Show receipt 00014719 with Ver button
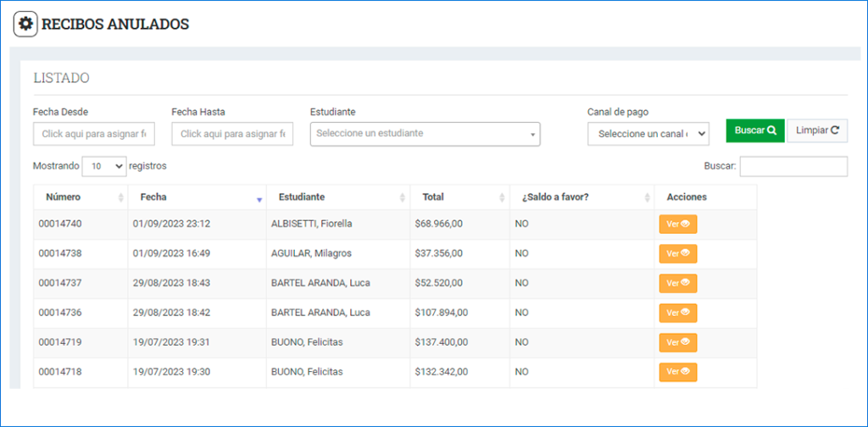Image resolution: width=868 pixels, height=427 pixels. coord(677,342)
